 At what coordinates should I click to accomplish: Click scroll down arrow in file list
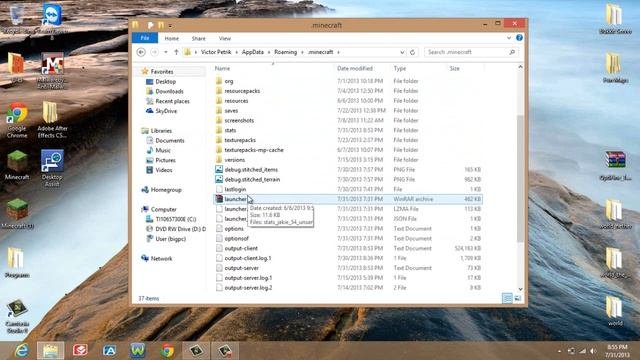coord(520,289)
